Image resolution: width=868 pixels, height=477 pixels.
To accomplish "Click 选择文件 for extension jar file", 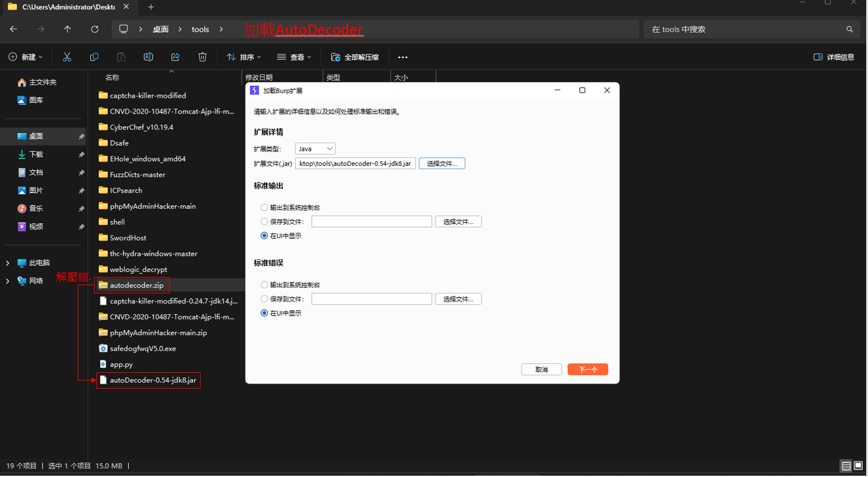I will click(x=442, y=163).
